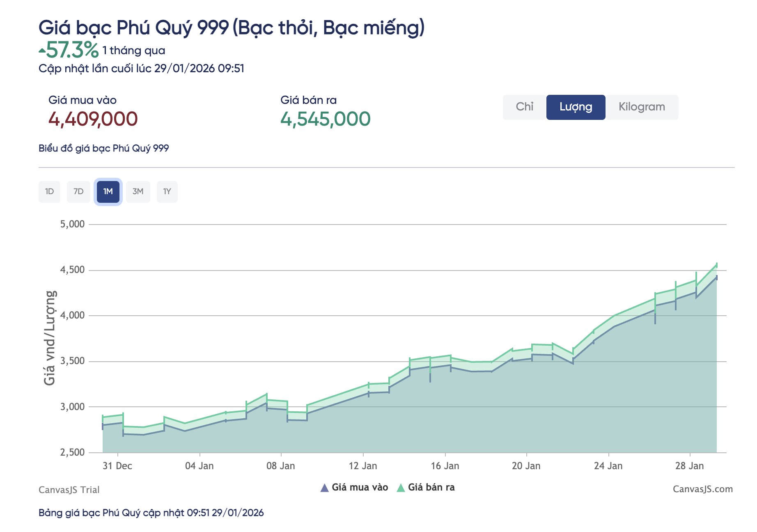
Task: Switch unit to Chỉ
Action: 524,107
